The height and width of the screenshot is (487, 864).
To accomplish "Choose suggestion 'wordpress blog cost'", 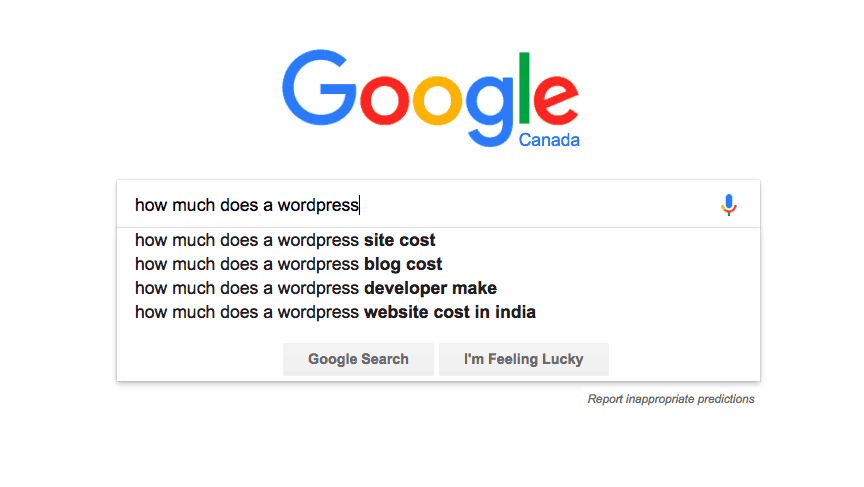I will coord(288,264).
